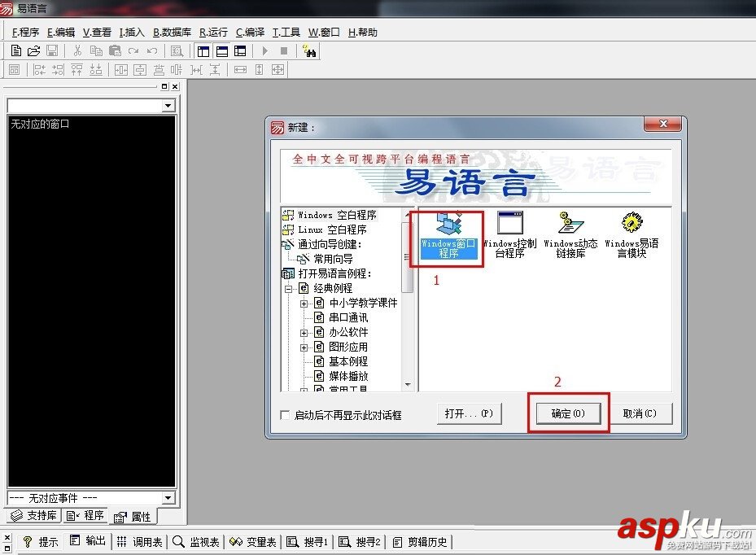Click the align-bottom edges toolbar icon
Screen dimensions: 756x555
coord(96,70)
